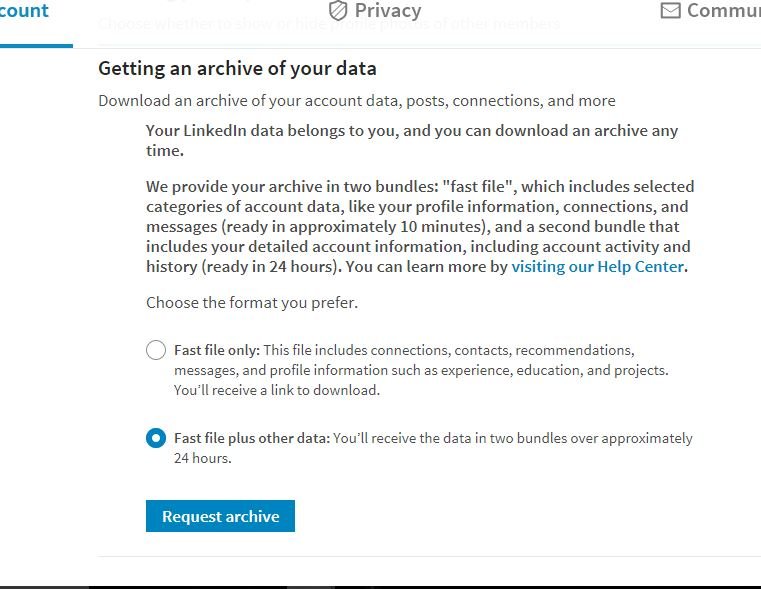Click the Request archive button
The height and width of the screenshot is (589, 761).
(x=220, y=516)
